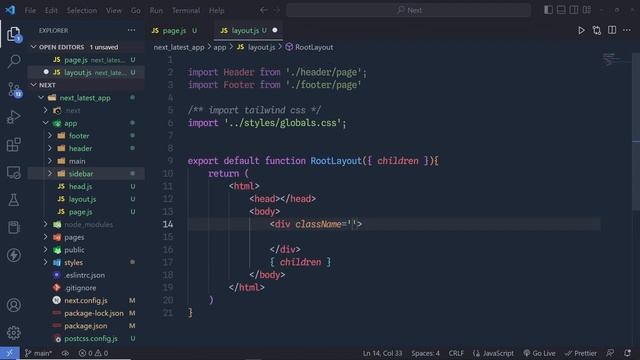Open the Thunder Client lightning icon

point(13,255)
